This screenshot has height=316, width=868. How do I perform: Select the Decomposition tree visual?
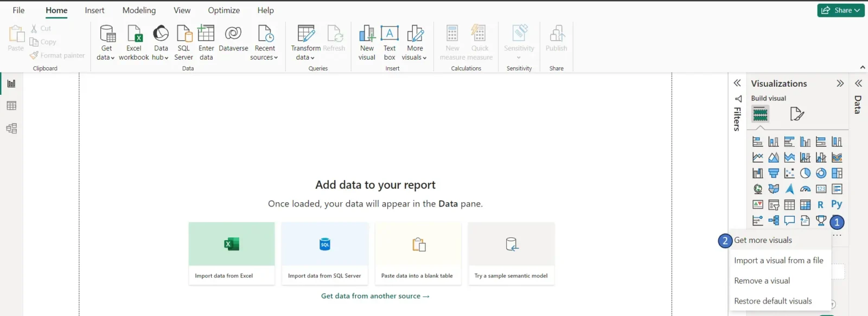[774, 221]
